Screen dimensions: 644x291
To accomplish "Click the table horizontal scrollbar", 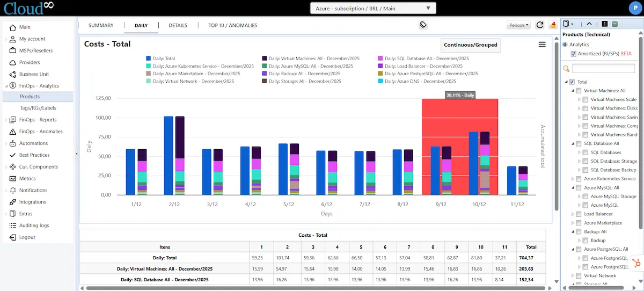I will [317, 288].
